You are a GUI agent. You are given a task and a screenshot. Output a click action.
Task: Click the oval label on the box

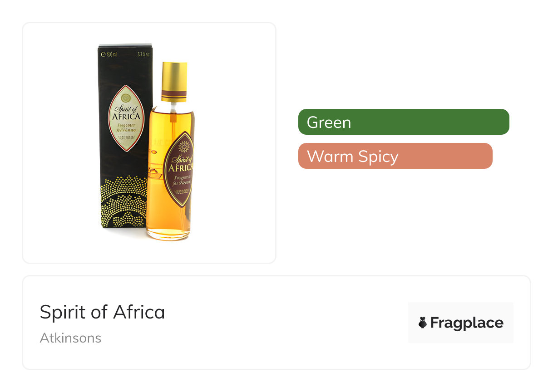click(126, 118)
